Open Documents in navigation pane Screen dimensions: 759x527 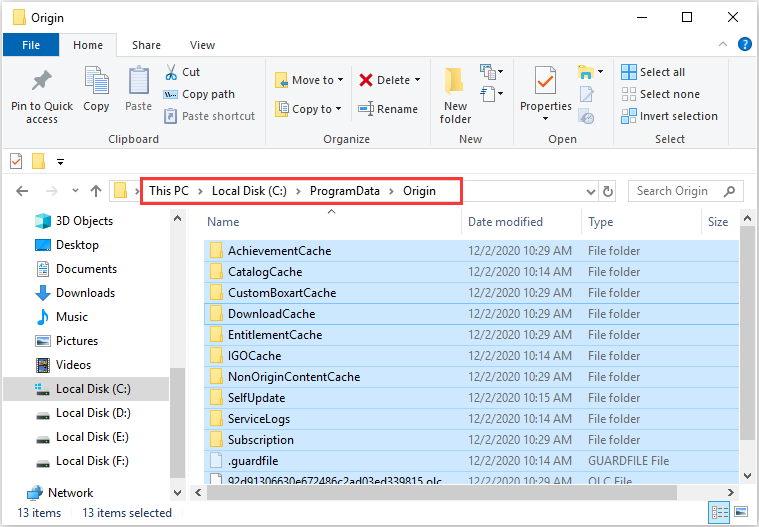click(x=76, y=269)
